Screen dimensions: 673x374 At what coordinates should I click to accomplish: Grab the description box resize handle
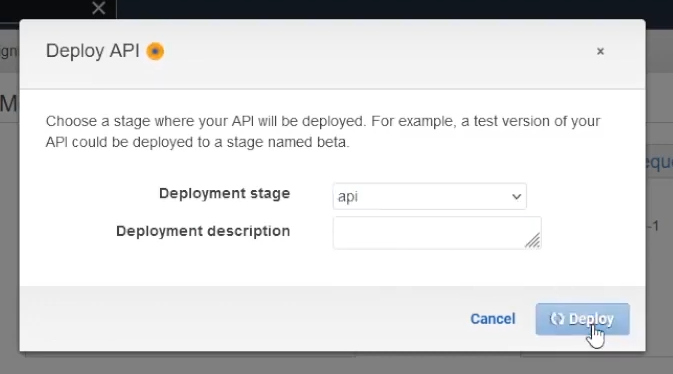click(x=533, y=241)
